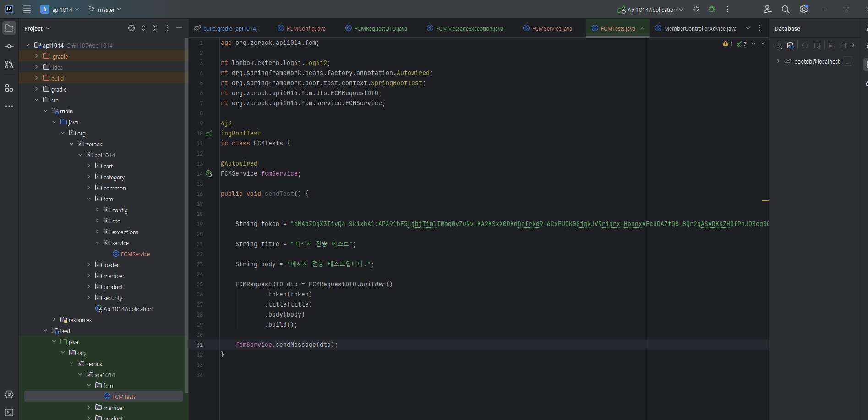Collapse all nodes in Project panel
Viewport: 868px width, 420px height.
click(155, 28)
